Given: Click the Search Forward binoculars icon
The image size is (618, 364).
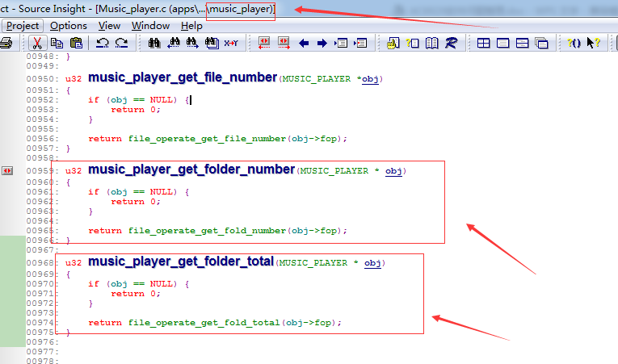Looking at the screenshot, I should pyautogui.click(x=192, y=43).
